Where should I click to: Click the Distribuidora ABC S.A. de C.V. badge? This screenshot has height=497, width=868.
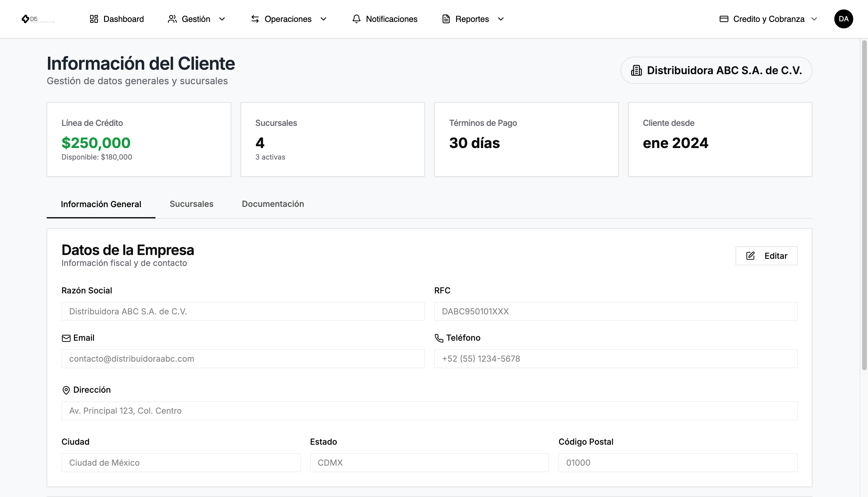[716, 70]
